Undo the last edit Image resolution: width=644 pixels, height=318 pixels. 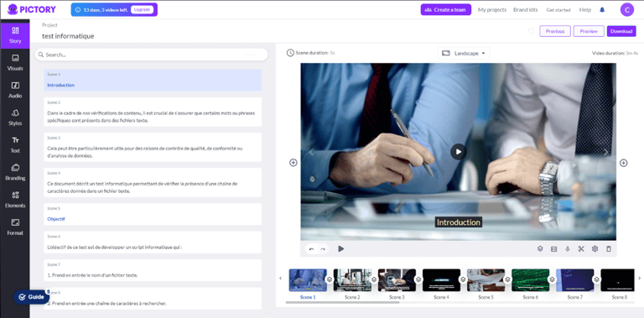click(x=311, y=249)
